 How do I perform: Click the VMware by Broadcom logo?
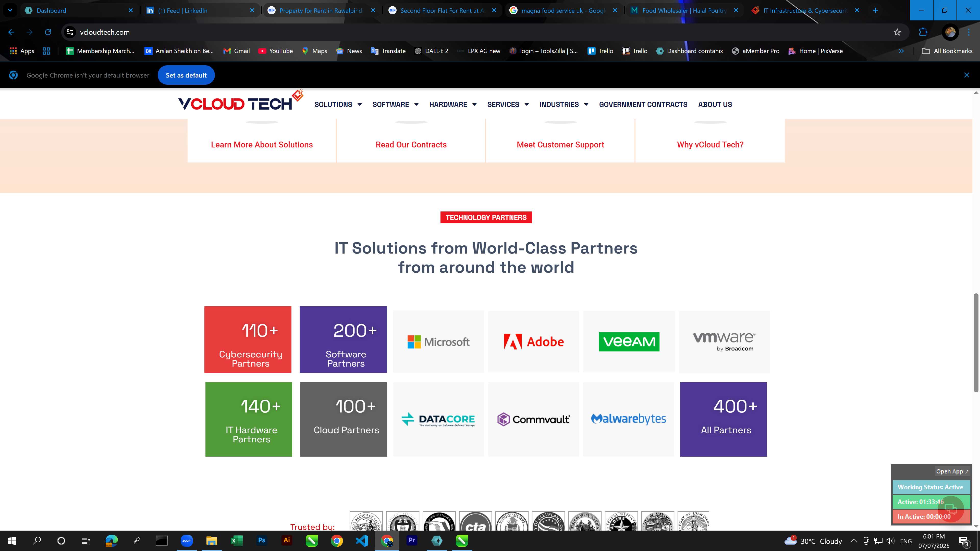724,342
